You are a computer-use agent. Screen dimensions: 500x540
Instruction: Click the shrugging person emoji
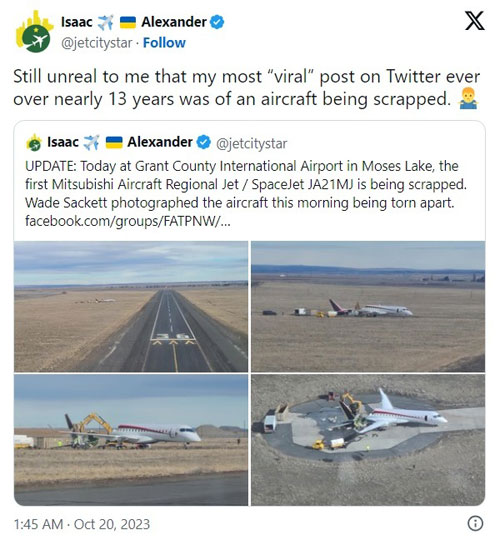(469, 99)
